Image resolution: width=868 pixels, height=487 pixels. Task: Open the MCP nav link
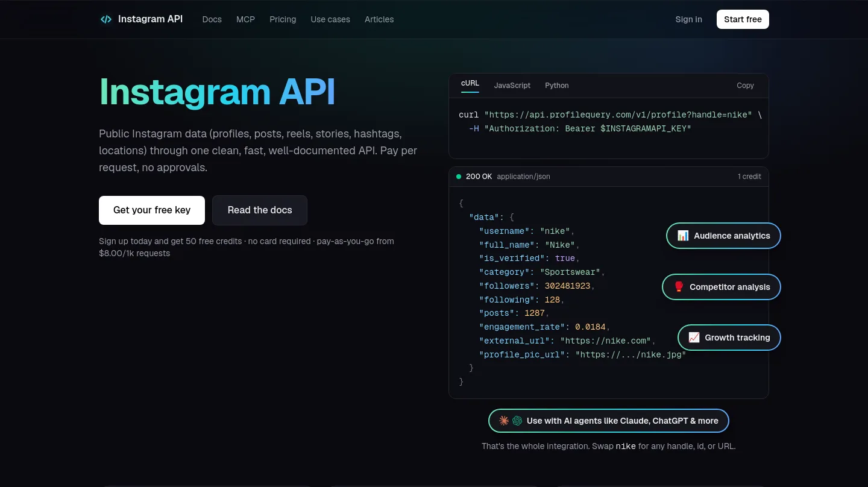[x=245, y=19]
